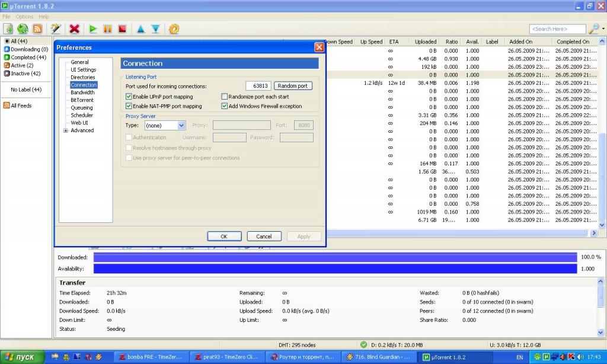Viewport: 607px width, 364px height.
Task: Select Web UI in the preferences tree
Action: point(79,123)
